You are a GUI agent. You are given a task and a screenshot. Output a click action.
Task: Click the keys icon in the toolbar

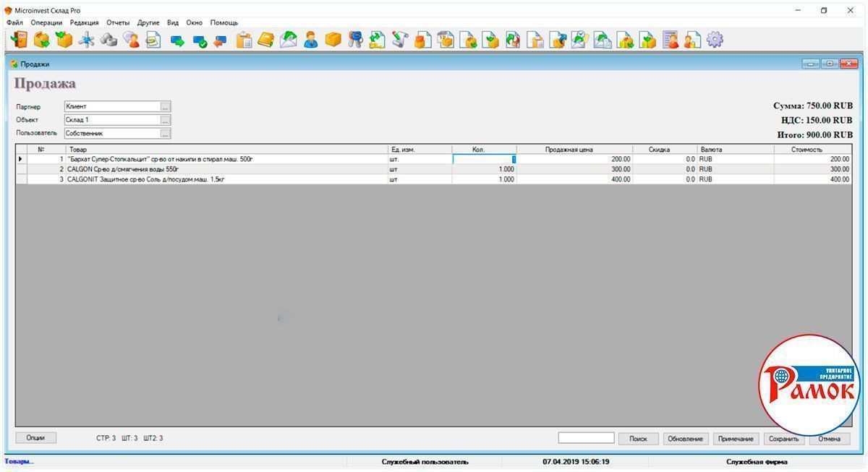tap(354, 40)
